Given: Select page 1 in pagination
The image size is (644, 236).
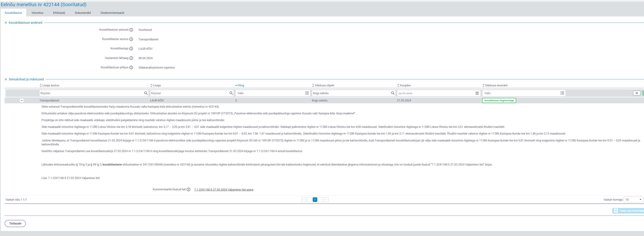Looking at the screenshot, I should click(315, 200).
